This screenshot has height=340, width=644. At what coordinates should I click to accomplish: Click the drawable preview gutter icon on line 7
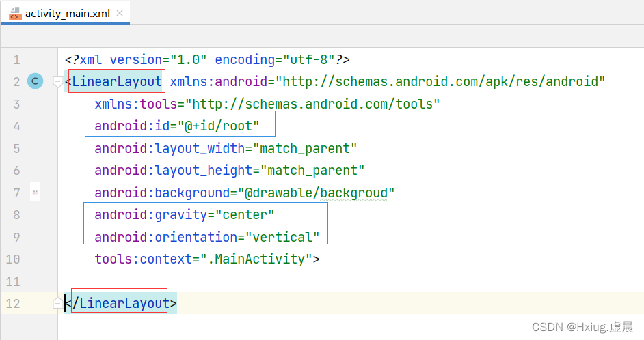pos(36,192)
